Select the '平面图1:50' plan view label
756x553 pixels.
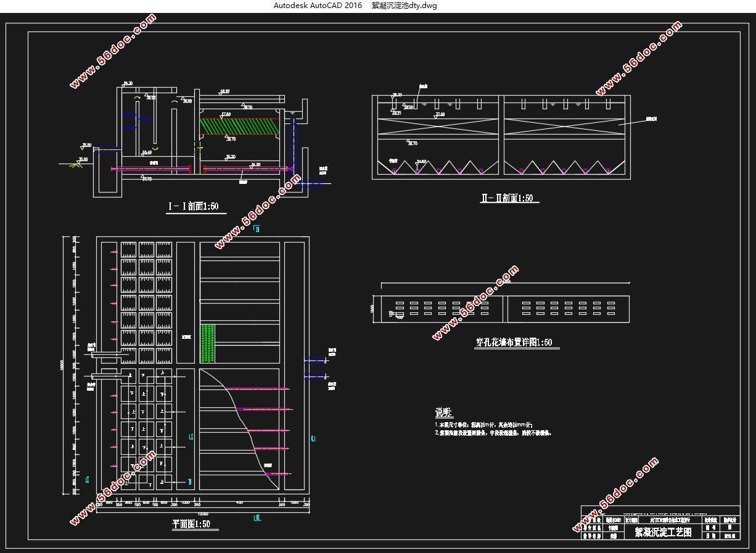(x=191, y=524)
